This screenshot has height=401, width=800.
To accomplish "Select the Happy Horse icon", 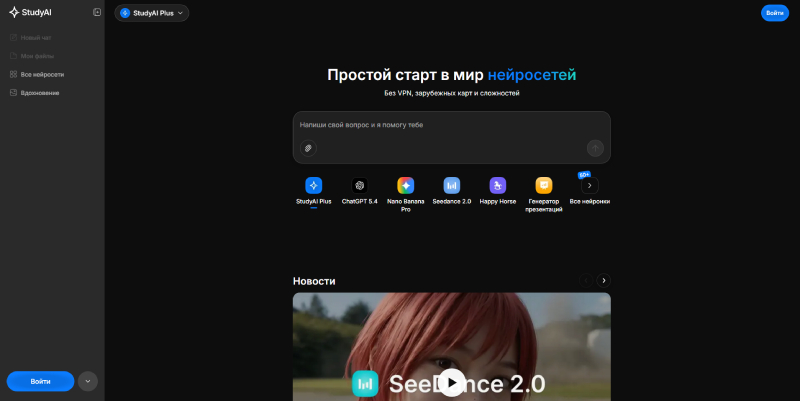I will (497, 186).
